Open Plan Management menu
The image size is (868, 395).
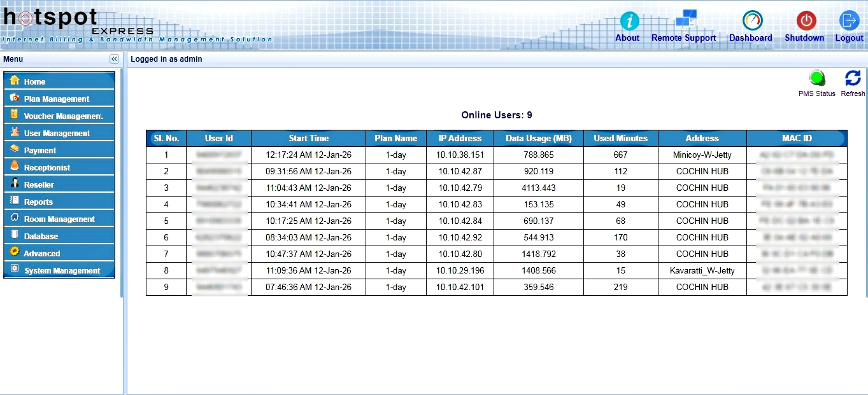(57, 99)
